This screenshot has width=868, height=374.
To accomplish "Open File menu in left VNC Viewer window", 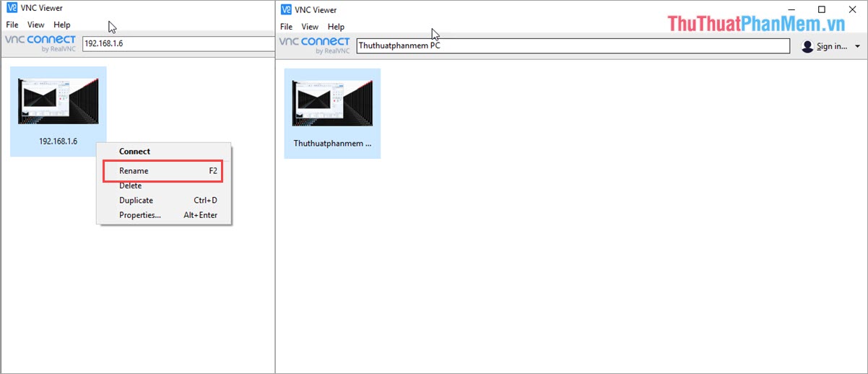I will click(x=12, y=25).
